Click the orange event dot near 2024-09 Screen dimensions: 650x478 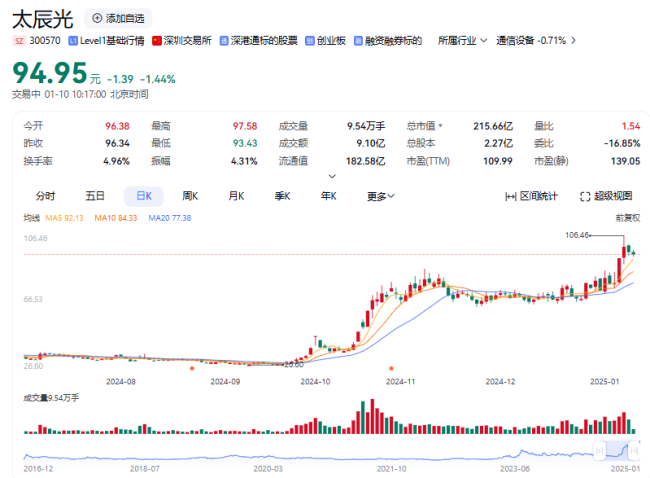[192, 368]
